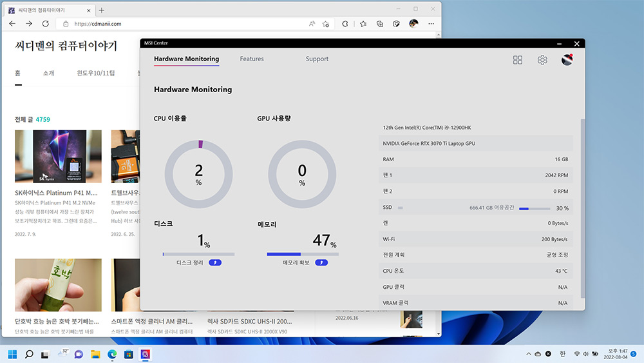
Task: Open Windows taskbar search
Action: coord(29,355)
